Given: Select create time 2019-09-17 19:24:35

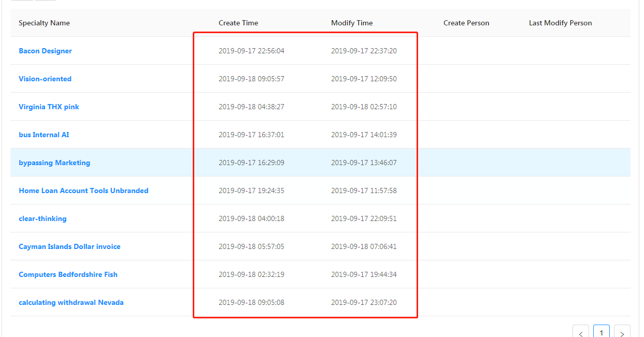Looking at the screenshot, I should tap(251, 191).
